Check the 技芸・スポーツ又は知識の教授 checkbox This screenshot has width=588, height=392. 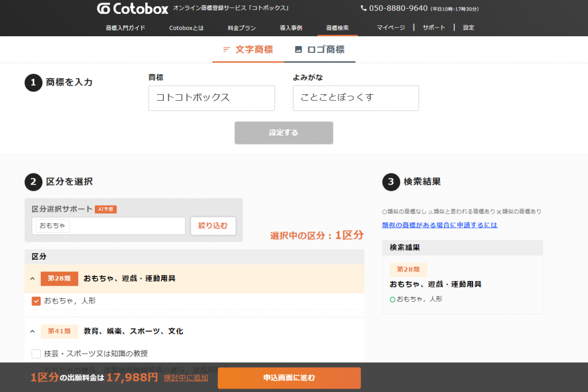[x=36, y=354]
